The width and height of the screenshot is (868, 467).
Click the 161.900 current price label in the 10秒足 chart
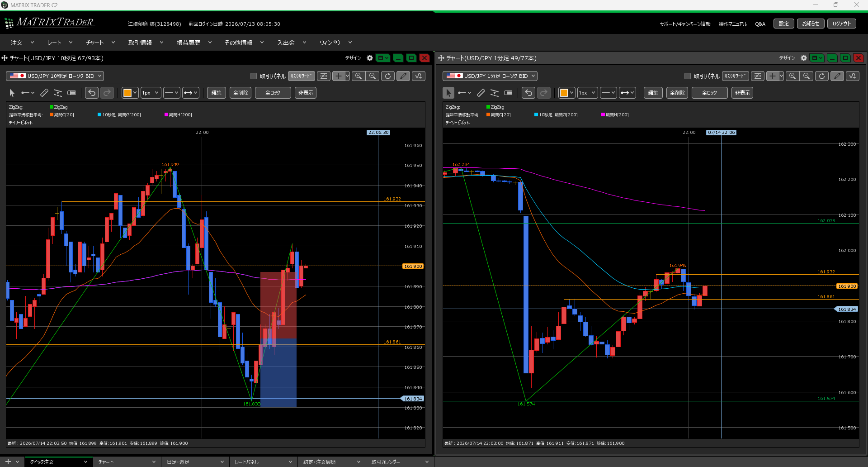413,266
